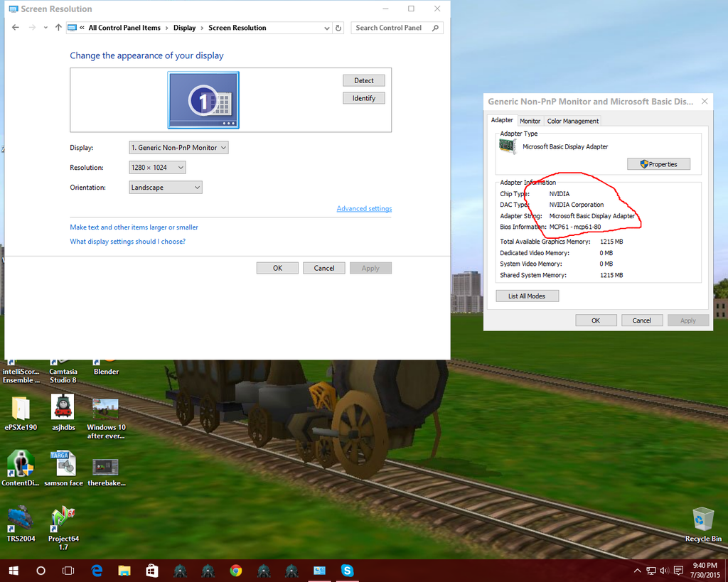Open the Windows 10 after ever desktop file
Viewport: 728px width, 582px height.
pos(106,418)
